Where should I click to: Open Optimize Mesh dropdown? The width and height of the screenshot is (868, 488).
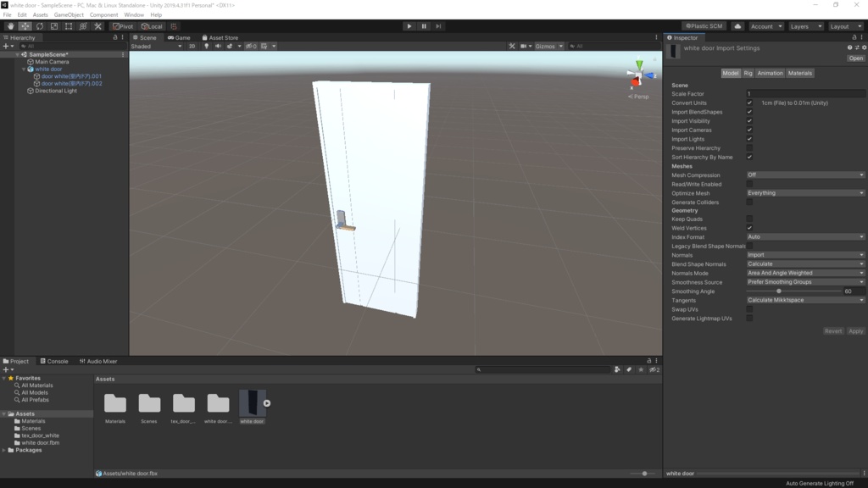pos(805,193)
